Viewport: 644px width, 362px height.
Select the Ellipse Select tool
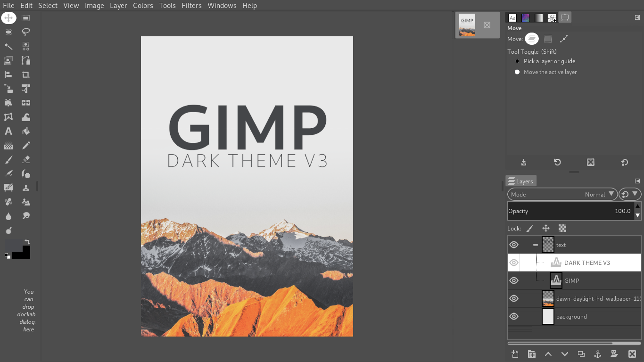[8, 32]
